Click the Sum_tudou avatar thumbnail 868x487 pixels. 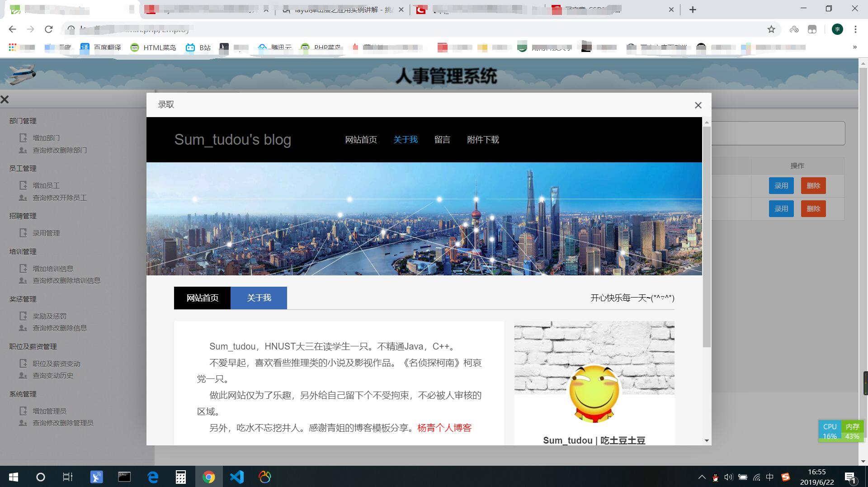pos(594,392)
